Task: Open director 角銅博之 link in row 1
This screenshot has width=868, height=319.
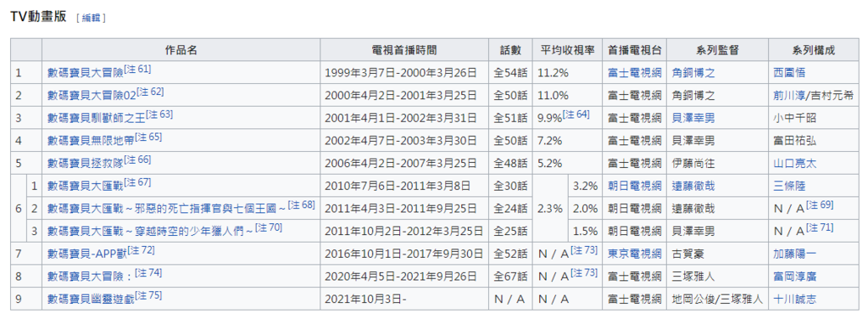Action: click(x=693, y=73)
